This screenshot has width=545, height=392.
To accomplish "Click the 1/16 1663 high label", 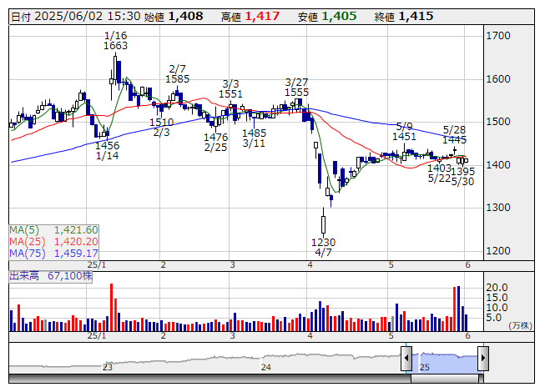I will 115,41.
